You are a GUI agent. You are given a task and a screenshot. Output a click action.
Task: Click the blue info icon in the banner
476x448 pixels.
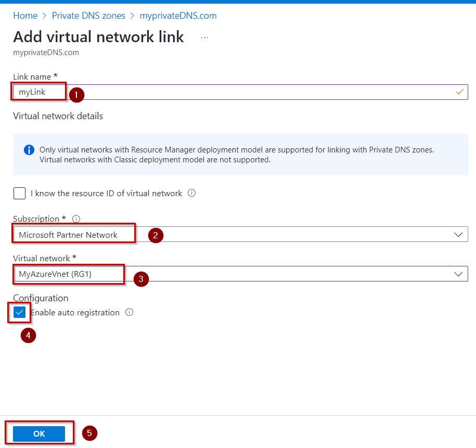click(x=30, y=150)
